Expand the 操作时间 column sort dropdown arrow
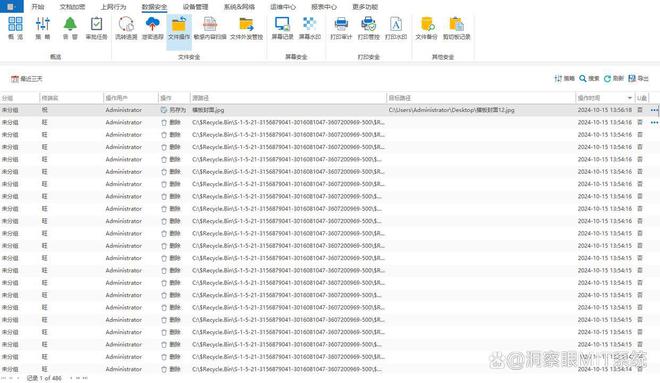 (x=630, y=98)
